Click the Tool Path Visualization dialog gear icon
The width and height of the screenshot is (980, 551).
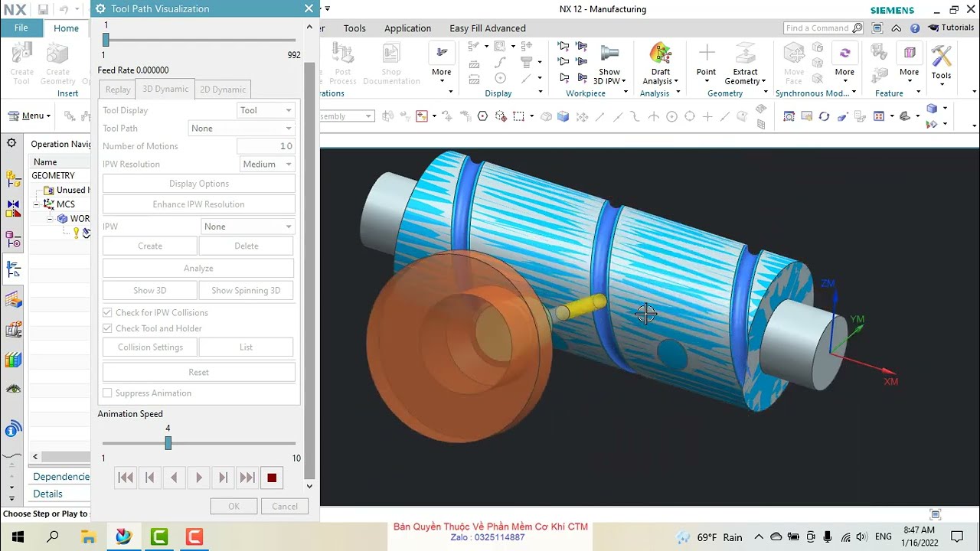click(x=100, y=8)
